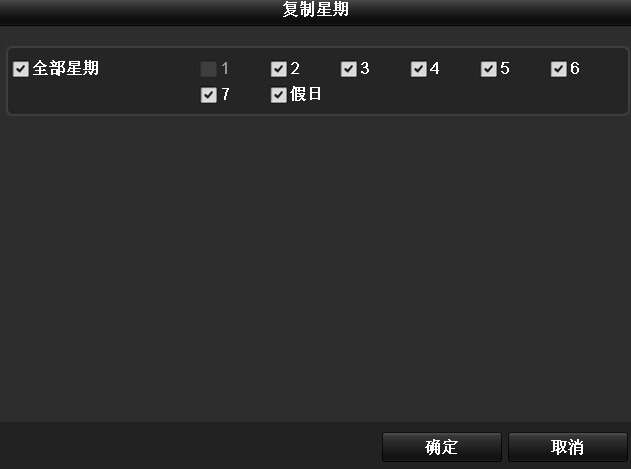
Task: Uncheck the checkbox for day 2
Action: point(278,69)
